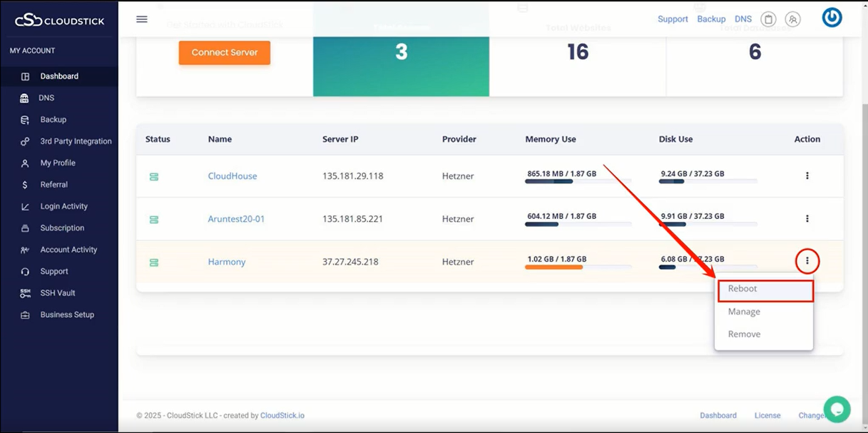Select Reboot from the action menu
This screenshot has height=433, width=868.
pyautogui.click(x=742, y=289)
